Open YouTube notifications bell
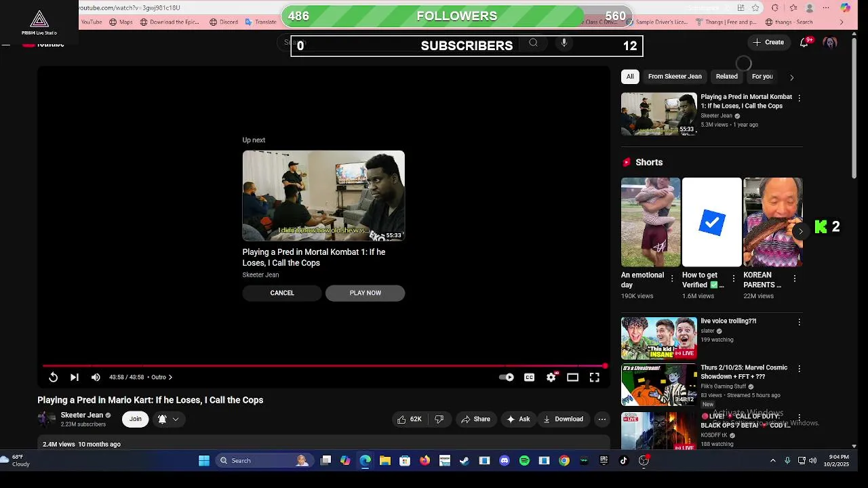Image resolution: width=868 pixels, height=488 pixels. pos(804,42)
